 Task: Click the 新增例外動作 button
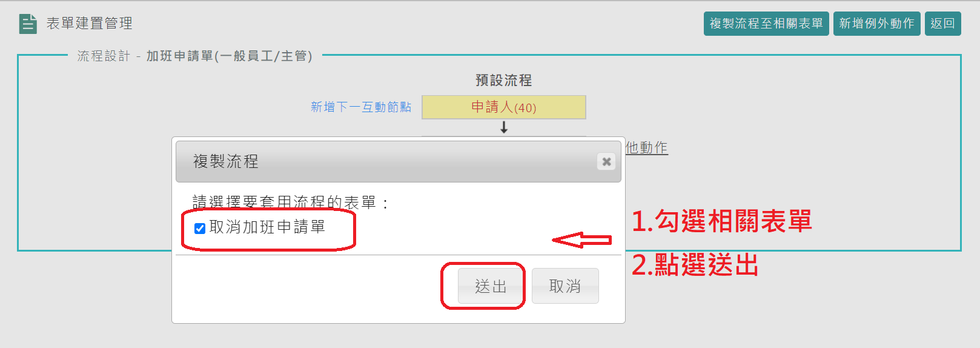click(876, 24)
